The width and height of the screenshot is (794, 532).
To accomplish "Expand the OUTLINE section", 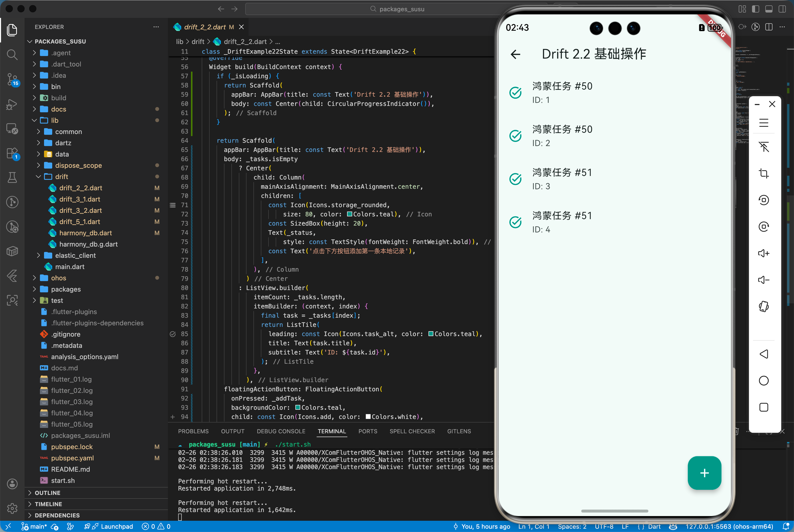I will click(48, 493).
